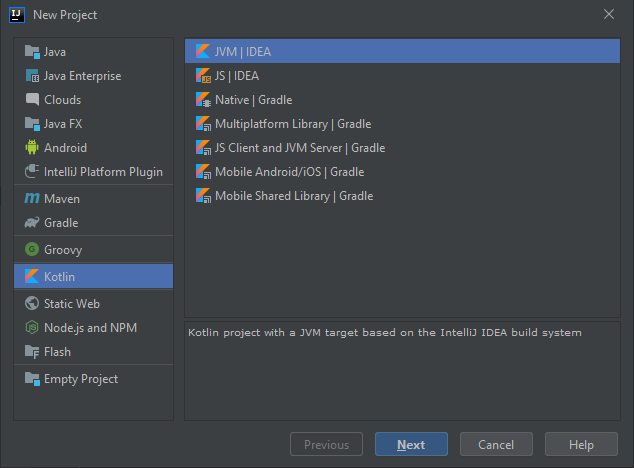Click the Gradle elephant icon
The height and width of the screenshot is (468, 634).
pos(32,223)
